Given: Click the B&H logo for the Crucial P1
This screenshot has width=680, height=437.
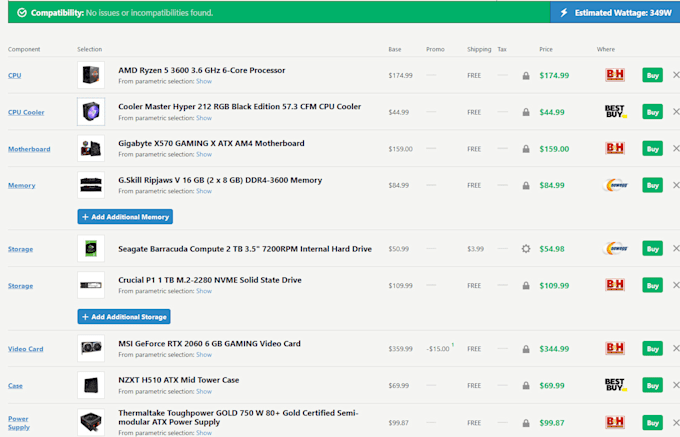Looking at the screenshot, I should [x=615, y=285].
